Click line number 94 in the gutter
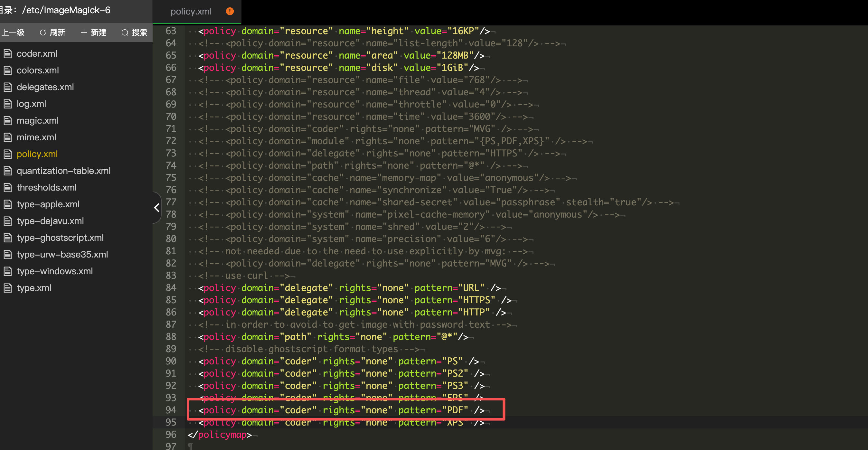This screenshot has width=868, height=450. (x=171, y=410)
